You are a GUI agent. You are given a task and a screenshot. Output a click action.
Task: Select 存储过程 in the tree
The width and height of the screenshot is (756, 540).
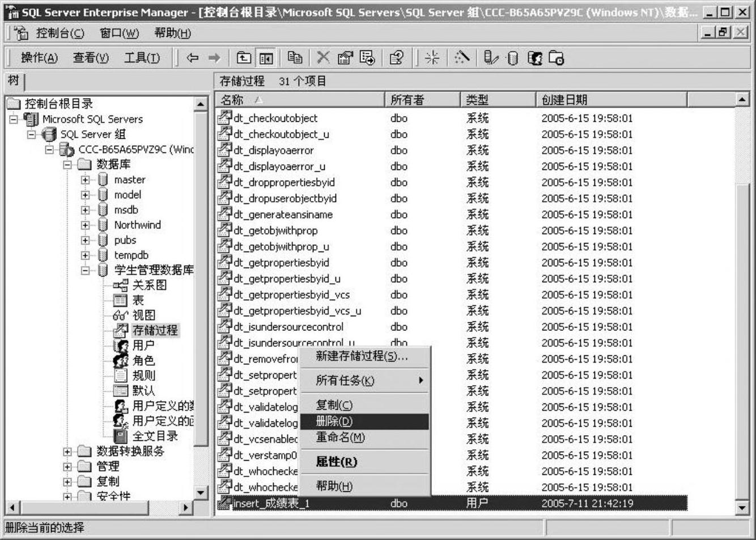(x=155, y=330)
